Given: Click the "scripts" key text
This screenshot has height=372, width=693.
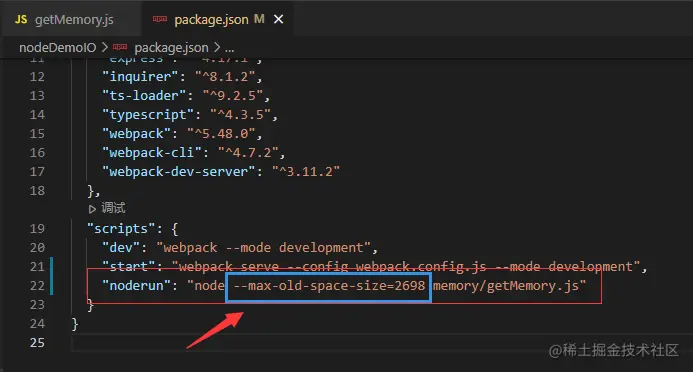Looking at the screenshot, I should [121, 229].
